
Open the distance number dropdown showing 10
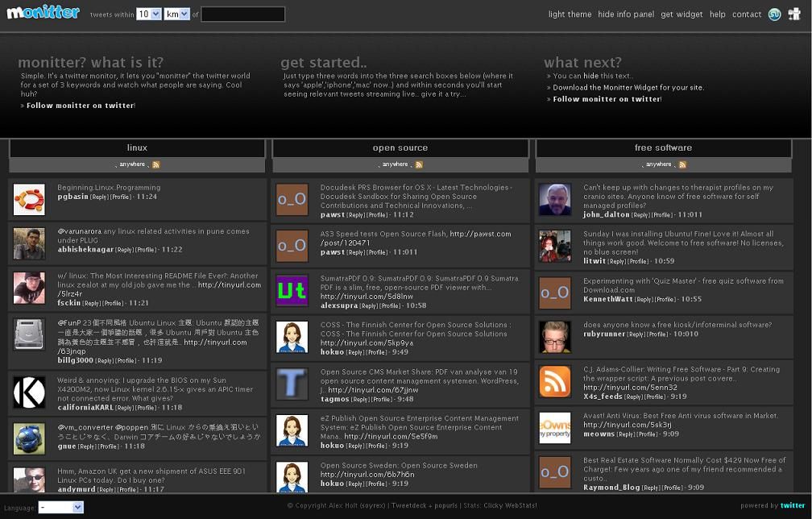(x=148, y=15)
